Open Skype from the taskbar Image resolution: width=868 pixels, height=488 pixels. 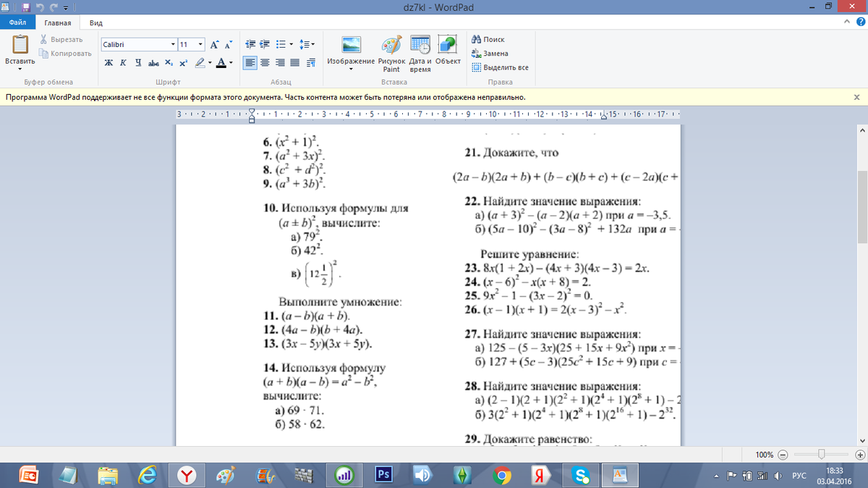coord(579,475)
